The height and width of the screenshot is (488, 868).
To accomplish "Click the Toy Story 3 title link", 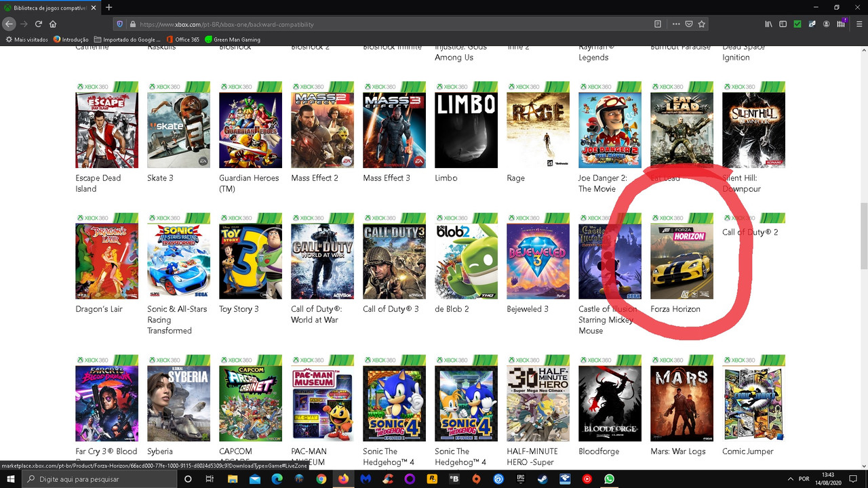I will tap(239, 309).
